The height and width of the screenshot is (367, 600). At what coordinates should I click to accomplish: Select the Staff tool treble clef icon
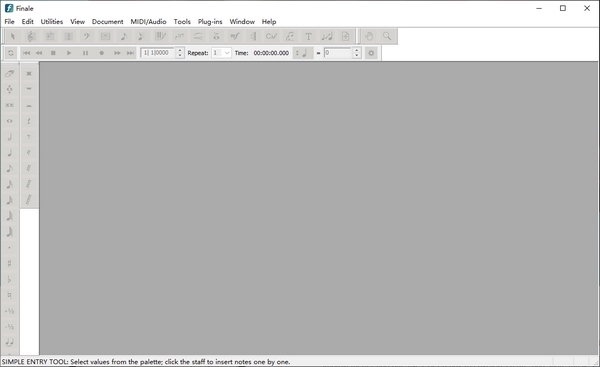point(31,36)
